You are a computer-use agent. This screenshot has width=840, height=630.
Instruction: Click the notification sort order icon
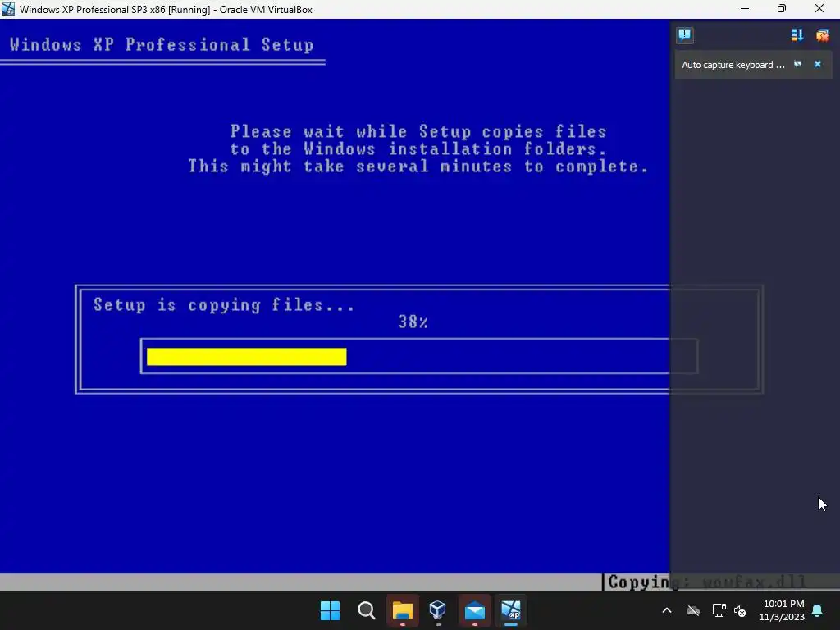pos(797,35)
